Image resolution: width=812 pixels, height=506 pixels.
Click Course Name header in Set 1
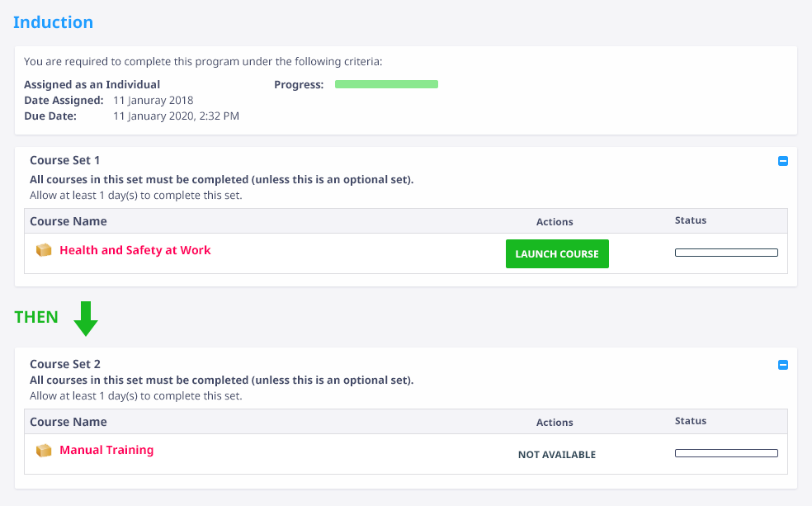(68, 221)
